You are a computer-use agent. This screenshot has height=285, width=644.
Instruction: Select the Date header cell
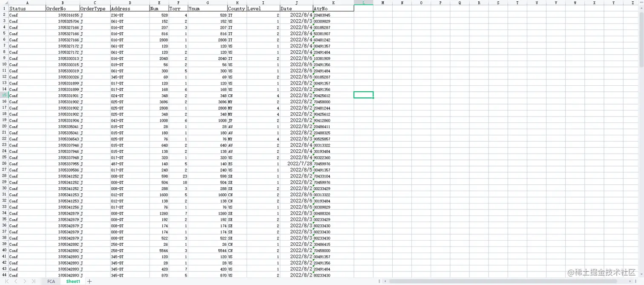(x=296, y=9)
